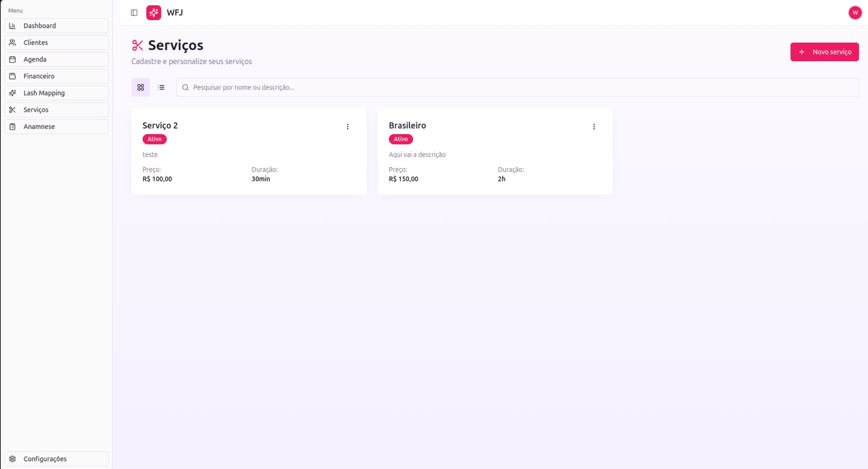Click the Anamnese clipboard icon
The image size is (868, 469).
tap(12, 127)
